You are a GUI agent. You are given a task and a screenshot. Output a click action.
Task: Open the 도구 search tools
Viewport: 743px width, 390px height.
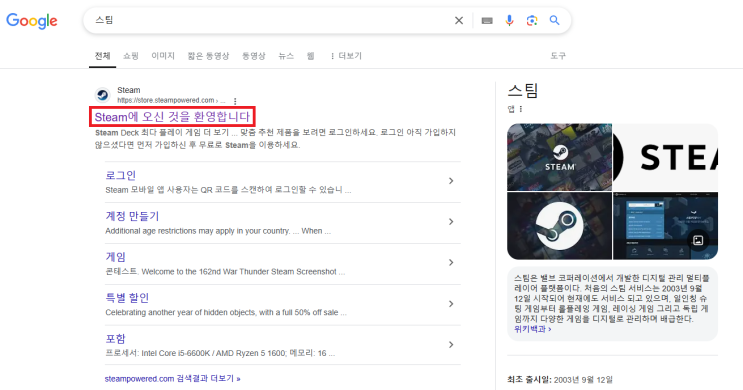pos(558,56)
